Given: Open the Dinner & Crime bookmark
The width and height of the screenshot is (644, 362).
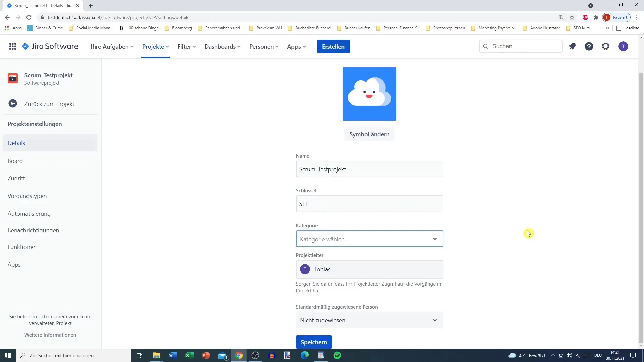Looking at the screenshot, I should [x=45, y=28].
